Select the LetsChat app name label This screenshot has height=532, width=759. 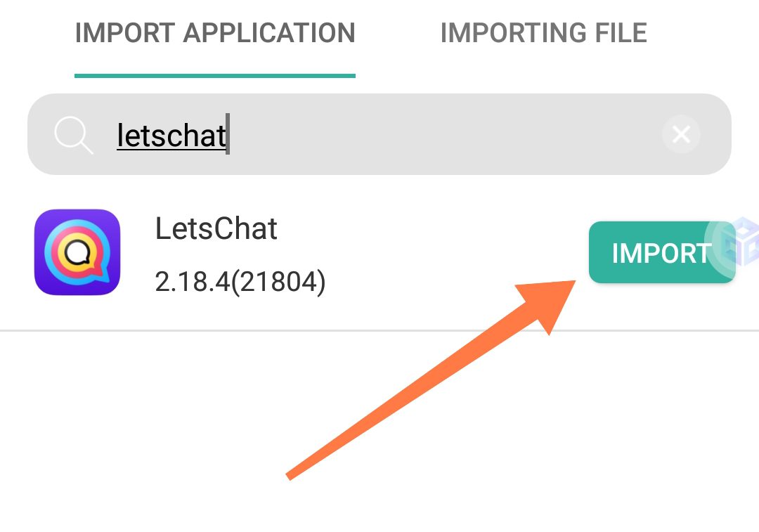216,229
